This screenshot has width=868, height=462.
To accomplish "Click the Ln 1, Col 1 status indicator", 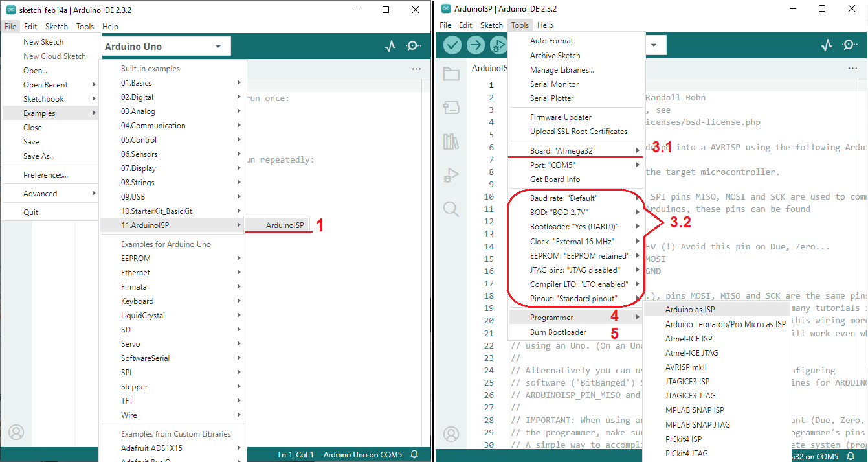I will coord(296,455).
